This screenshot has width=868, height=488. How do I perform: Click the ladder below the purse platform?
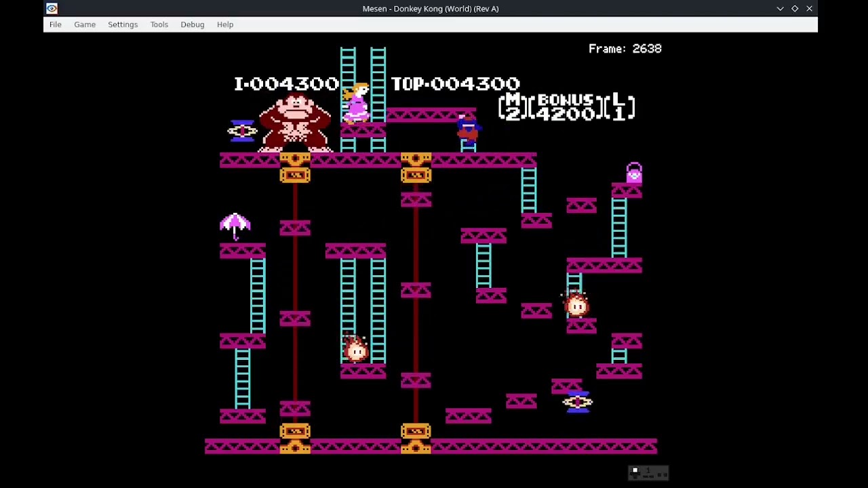tap(619, 228)
